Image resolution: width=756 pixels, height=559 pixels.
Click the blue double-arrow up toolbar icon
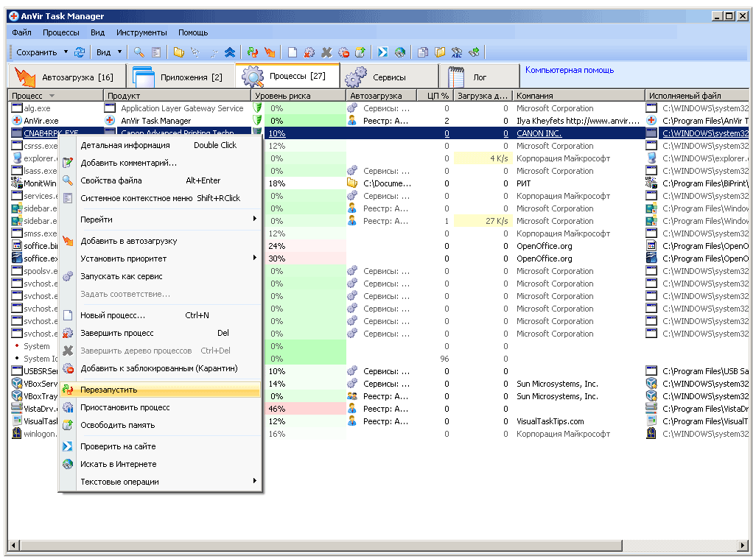tap(230, 52)
